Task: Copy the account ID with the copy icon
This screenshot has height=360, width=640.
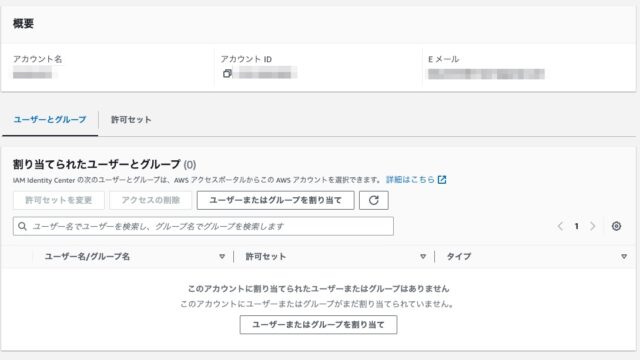Action: point(227,73)
